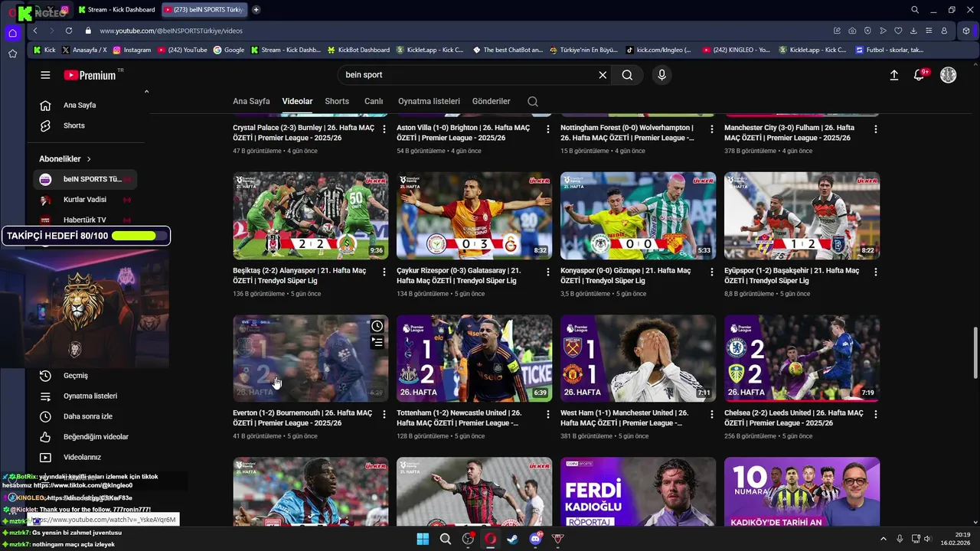Bookmark the page with the heart icon
This screenshot has height=551, width=980.
coord(898,31)
